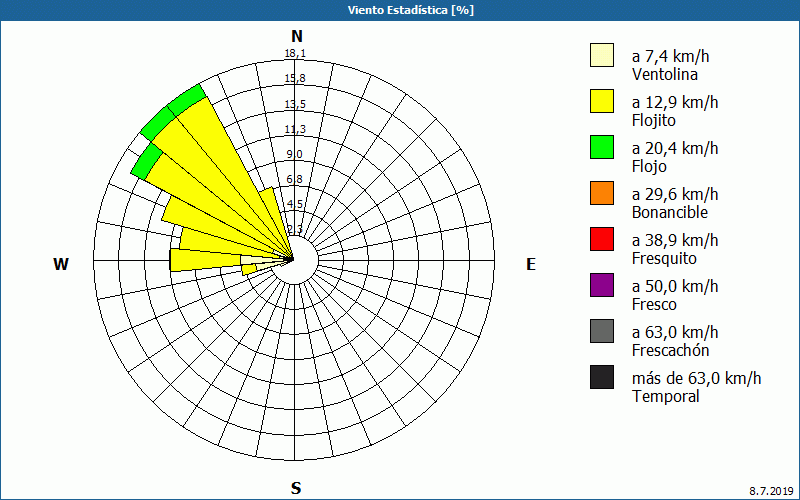
Task: Click the 'a 29,6 km/h' legend text
Action: point(675,194)
